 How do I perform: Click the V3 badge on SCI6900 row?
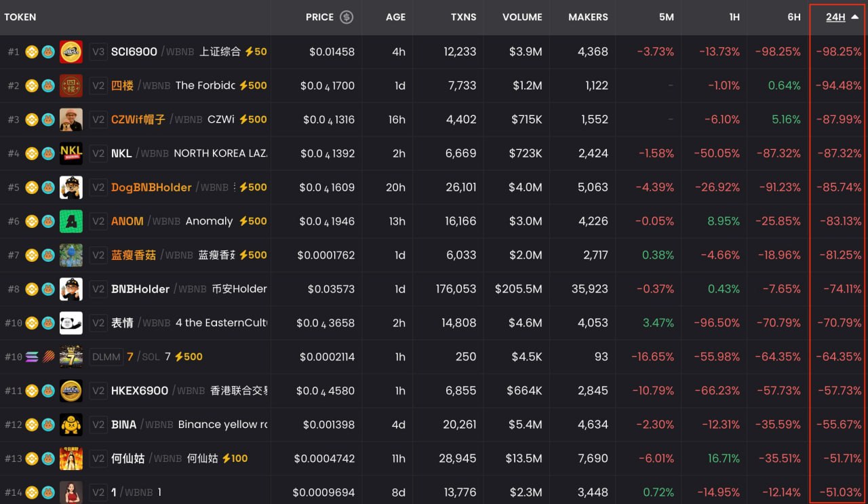click(99, 52)
